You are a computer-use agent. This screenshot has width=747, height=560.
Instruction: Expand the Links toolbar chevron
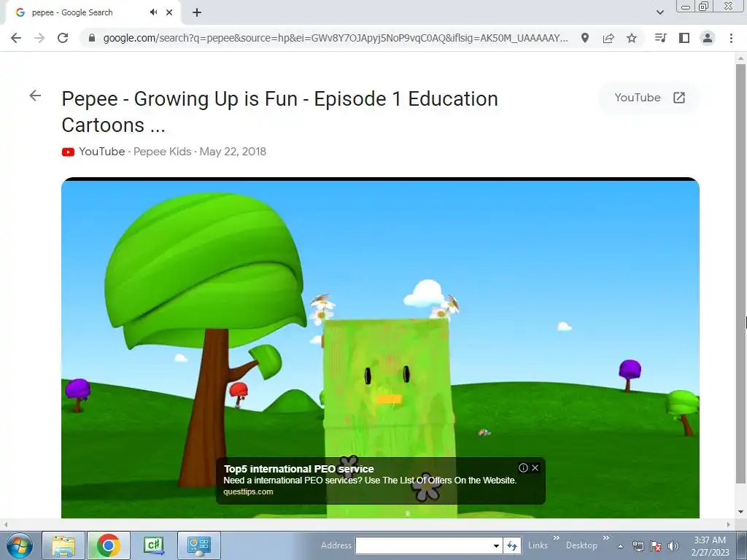[x=556, y=538]
